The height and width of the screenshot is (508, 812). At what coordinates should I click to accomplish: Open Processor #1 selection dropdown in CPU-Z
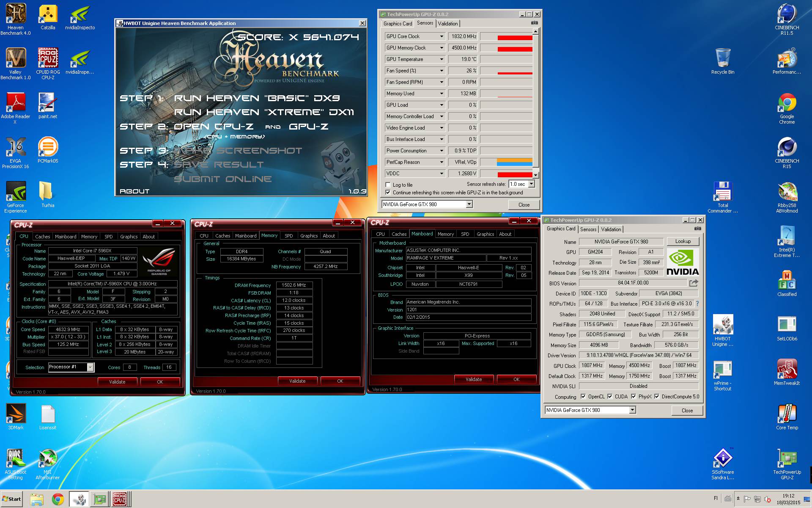[90, 367]
